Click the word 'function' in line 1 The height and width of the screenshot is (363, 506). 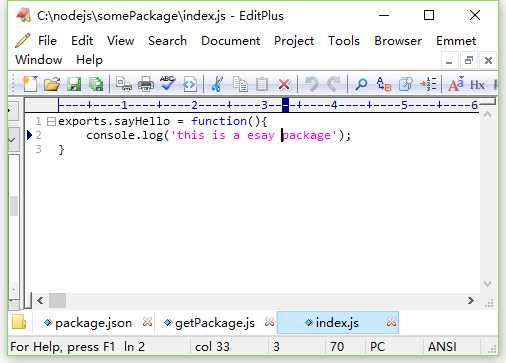pyautogui.click(x=219, y=121)
